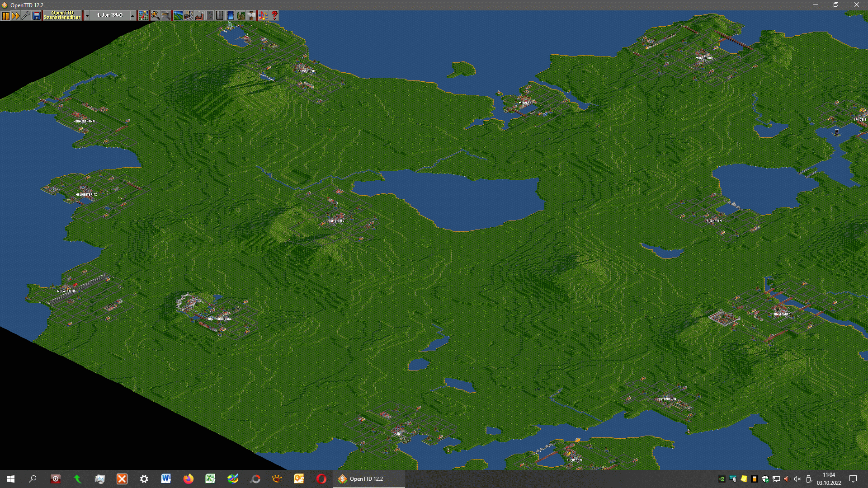
Task: Move start date backward one year
Action: click(x=87, y=16)
